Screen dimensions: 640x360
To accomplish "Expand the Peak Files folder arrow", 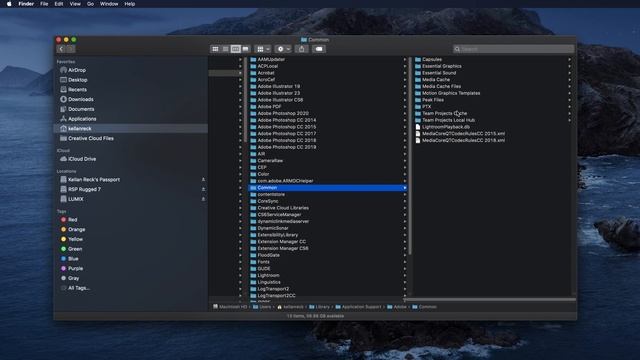I will tap(569, 100).
